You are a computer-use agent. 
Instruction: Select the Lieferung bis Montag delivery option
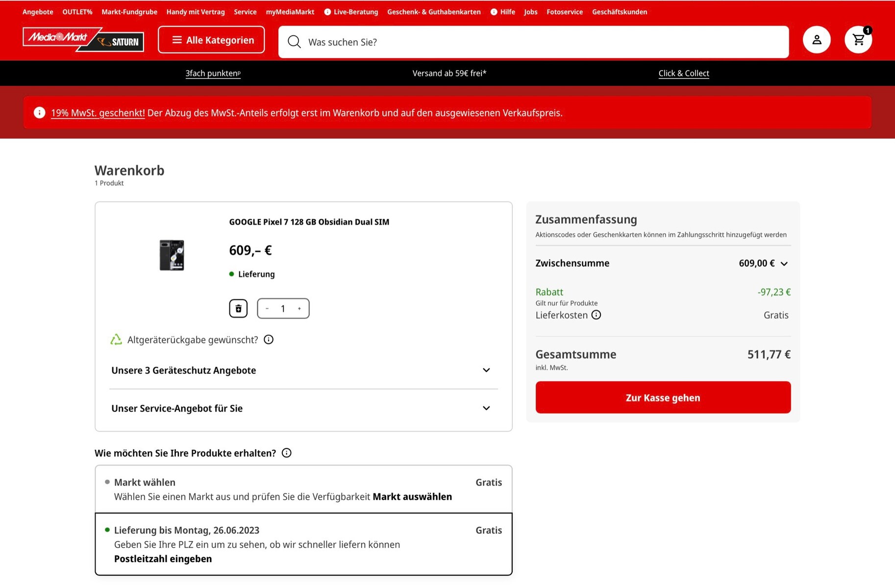coord(303,544)
